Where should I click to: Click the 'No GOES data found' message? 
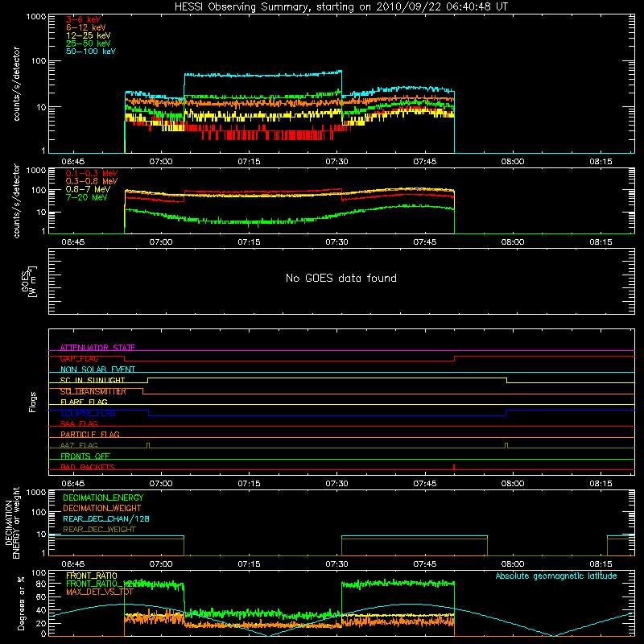(341, 278)
